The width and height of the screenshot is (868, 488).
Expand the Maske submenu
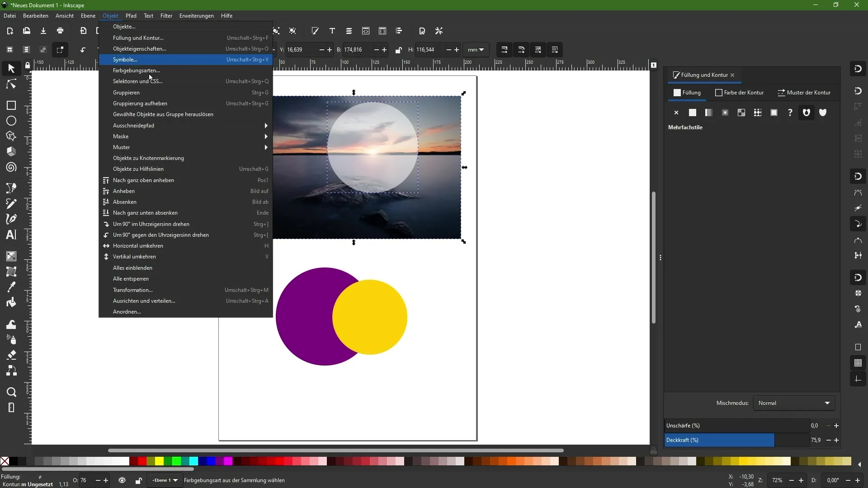click(x=186, y=136)
